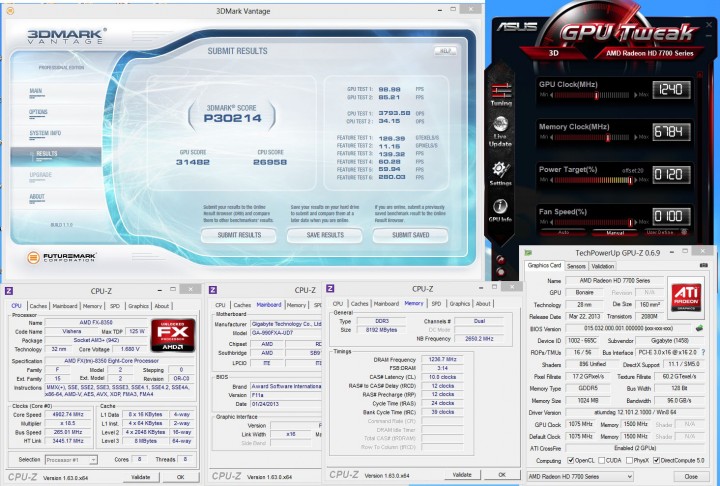Click the AMD FX logo in CPU-Z
The height and width of the screenshot is (486, 720).
173,335
